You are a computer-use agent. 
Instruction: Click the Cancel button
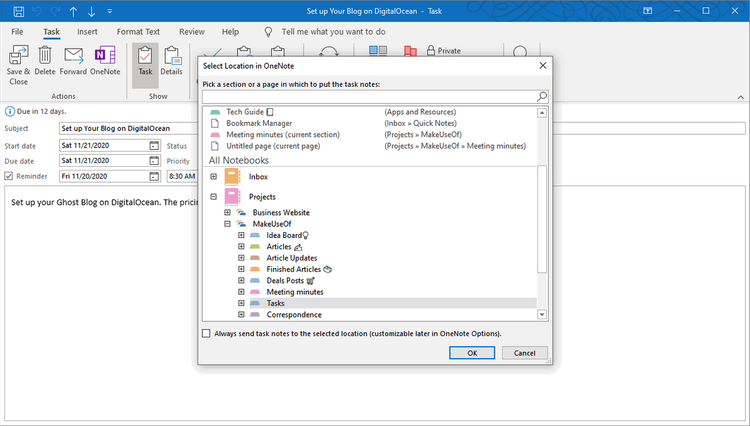coord(525,353)
